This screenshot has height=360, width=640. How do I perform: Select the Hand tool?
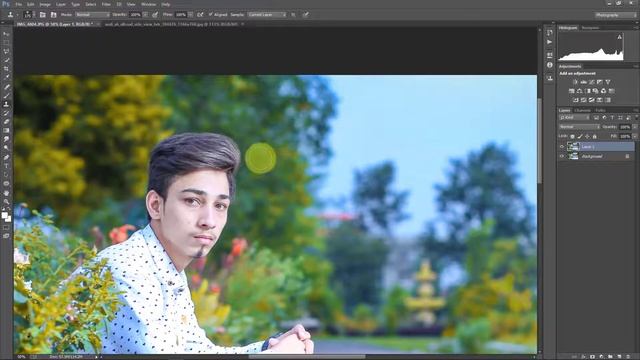6,193
